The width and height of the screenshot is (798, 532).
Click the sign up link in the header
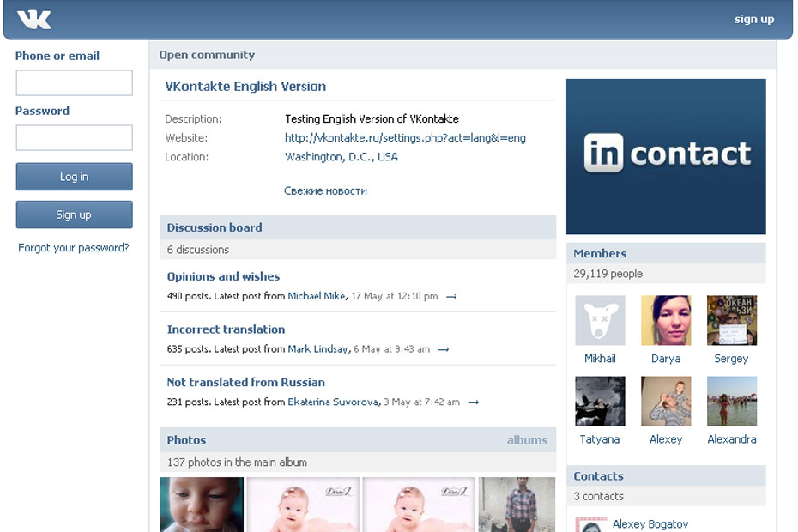754,20
